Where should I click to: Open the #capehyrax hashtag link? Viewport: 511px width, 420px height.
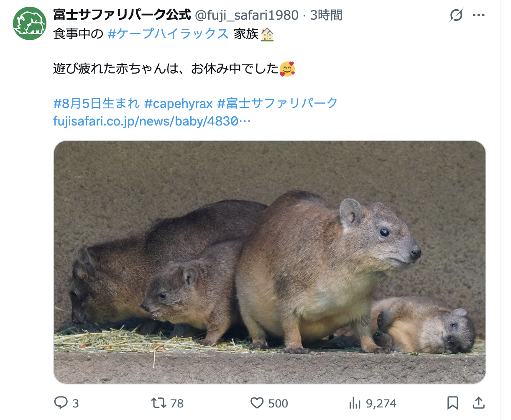(179, 103)
